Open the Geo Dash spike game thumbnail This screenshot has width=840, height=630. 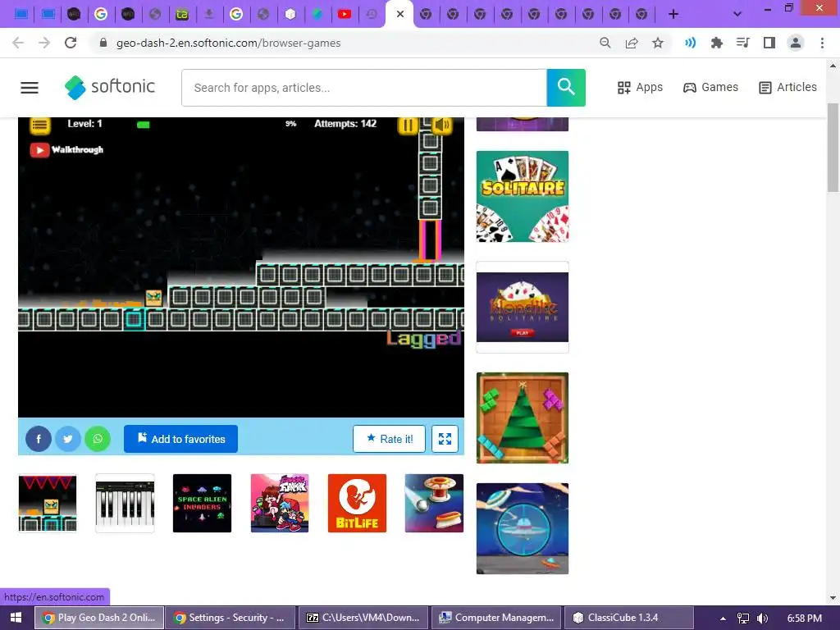point(48,503)
